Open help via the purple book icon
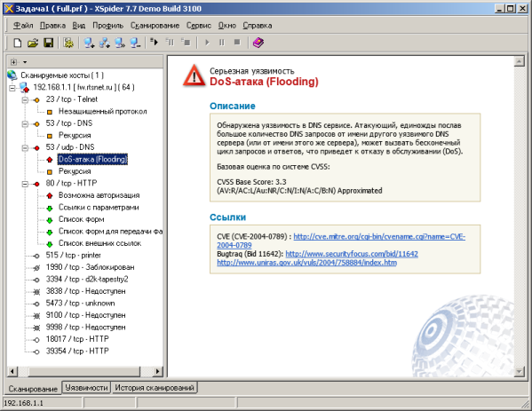The height and width of the screenshot is (411, 532). coord(258,43)
